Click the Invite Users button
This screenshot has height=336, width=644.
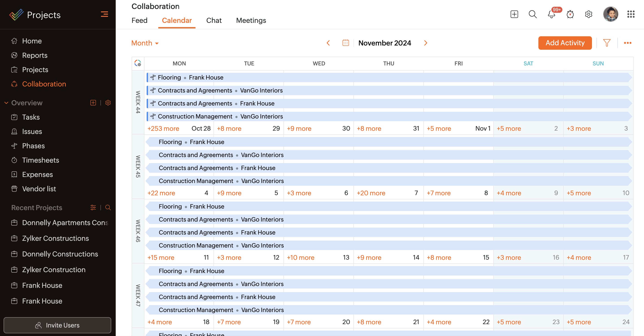57,325
